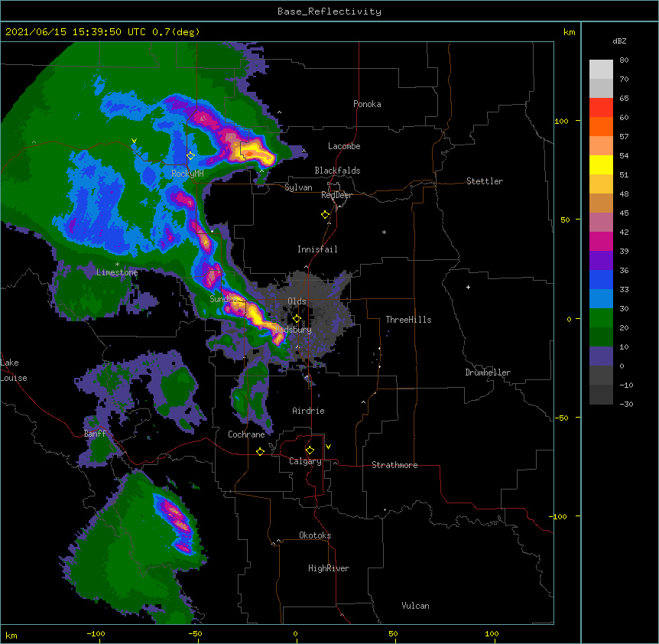Viewport: 659px width, 644px height.
Task: Click the green 30 dBZ legend color
Action: pos(601,318)
